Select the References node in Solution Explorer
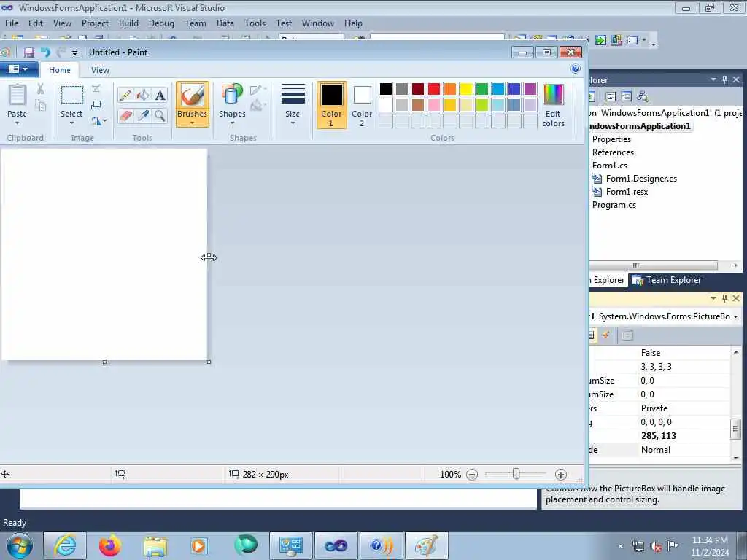This screenshot has width=747, height=560. pyautogui.click(x=613, y=152)
